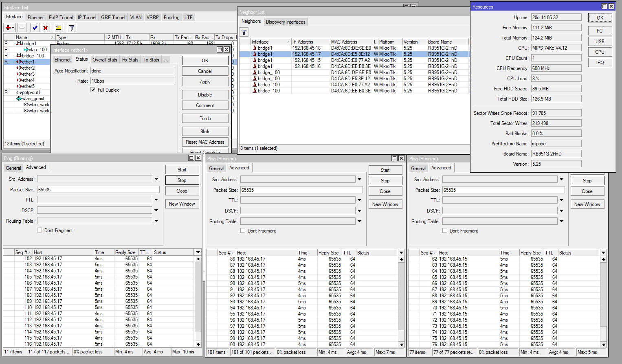
Task: Click the Torch button
Action: 205,118
